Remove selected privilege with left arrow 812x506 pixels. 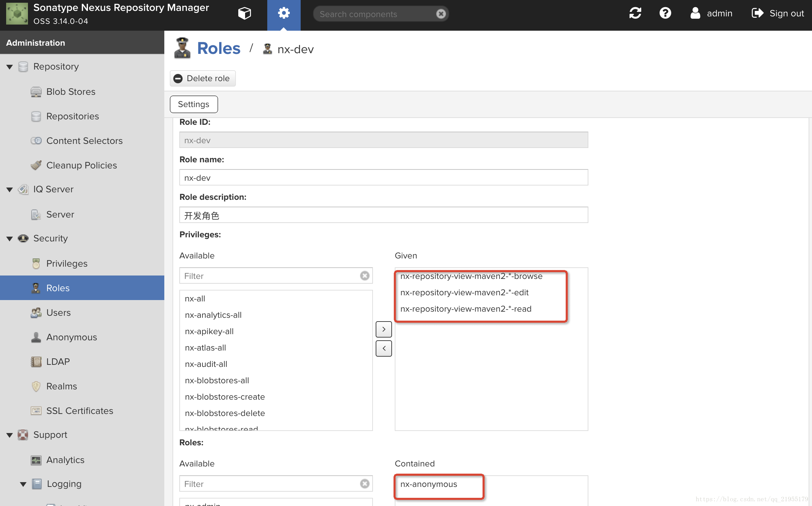point(384,348)
